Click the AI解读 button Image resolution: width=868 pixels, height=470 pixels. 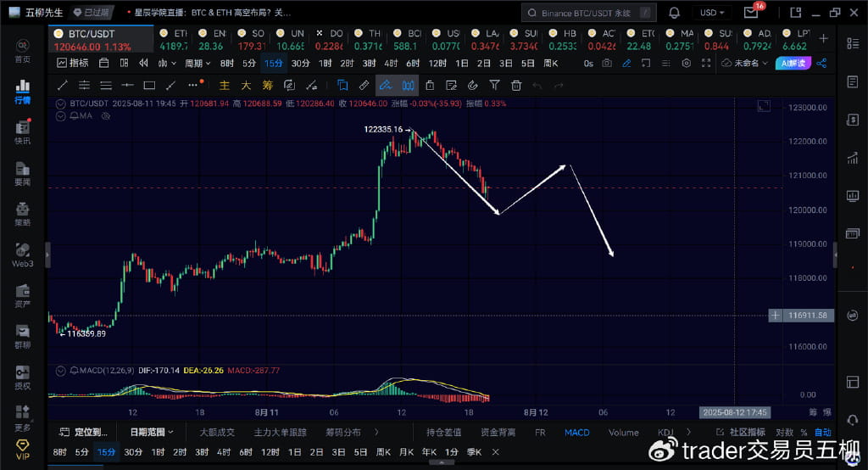(793, 63)
